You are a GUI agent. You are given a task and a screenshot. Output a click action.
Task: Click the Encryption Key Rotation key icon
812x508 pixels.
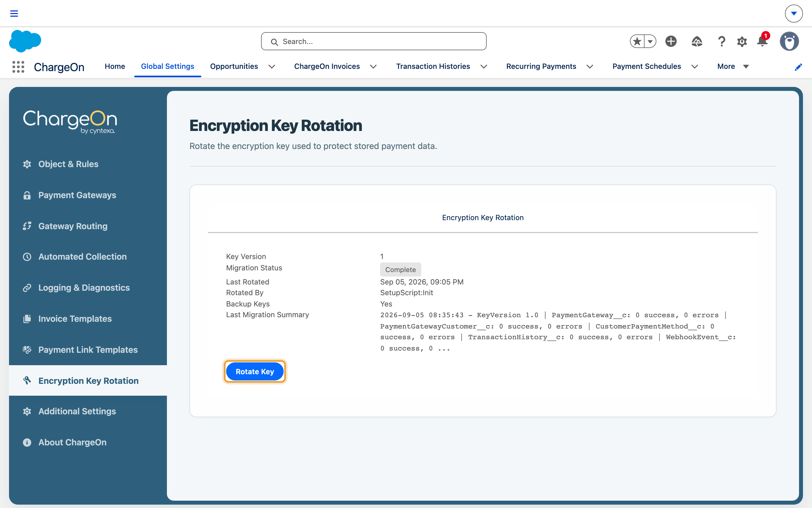coord(27,380)
